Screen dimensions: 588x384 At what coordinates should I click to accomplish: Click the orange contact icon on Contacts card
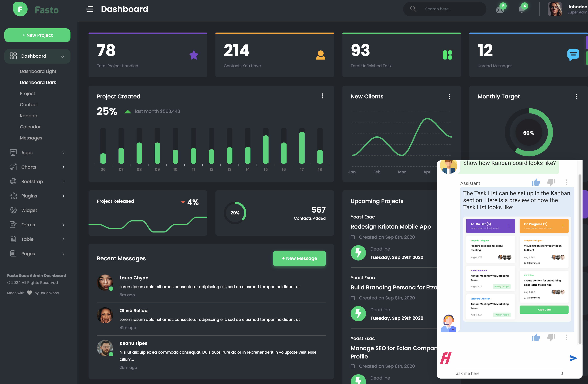tap(320, 55)
